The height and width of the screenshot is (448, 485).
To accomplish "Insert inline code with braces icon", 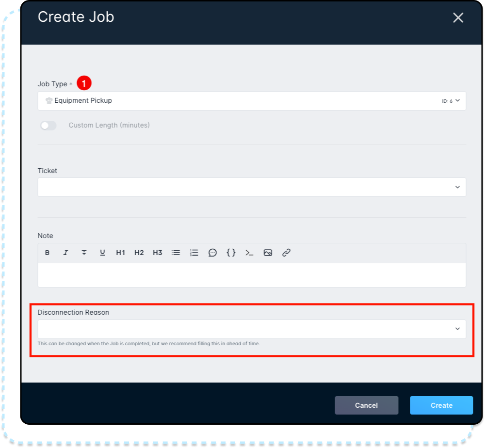I will pyautogui.click(x=231, y=253).
